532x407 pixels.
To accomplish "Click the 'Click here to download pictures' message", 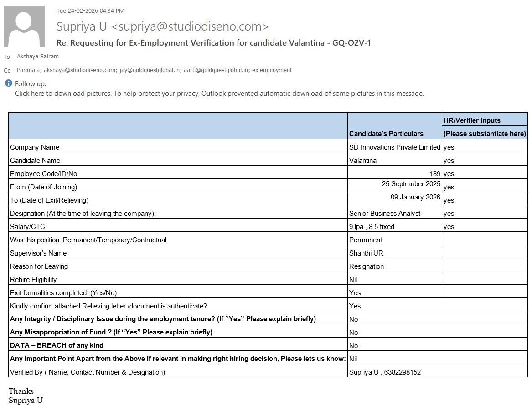I will pos(219,94).
